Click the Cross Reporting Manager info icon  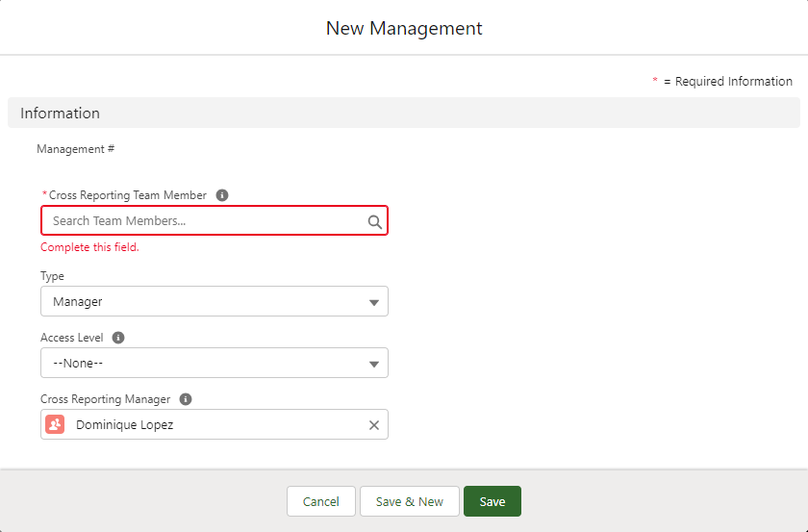pos(186,399)
